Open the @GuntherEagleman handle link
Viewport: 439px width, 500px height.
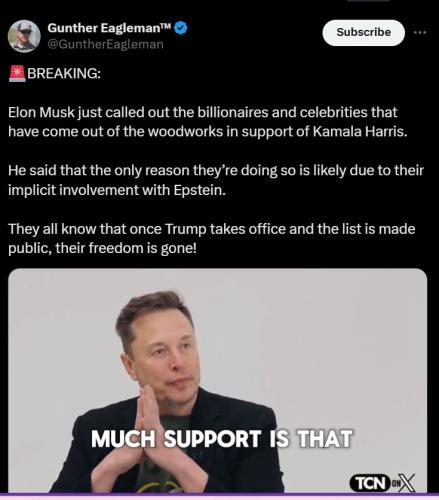106,44
